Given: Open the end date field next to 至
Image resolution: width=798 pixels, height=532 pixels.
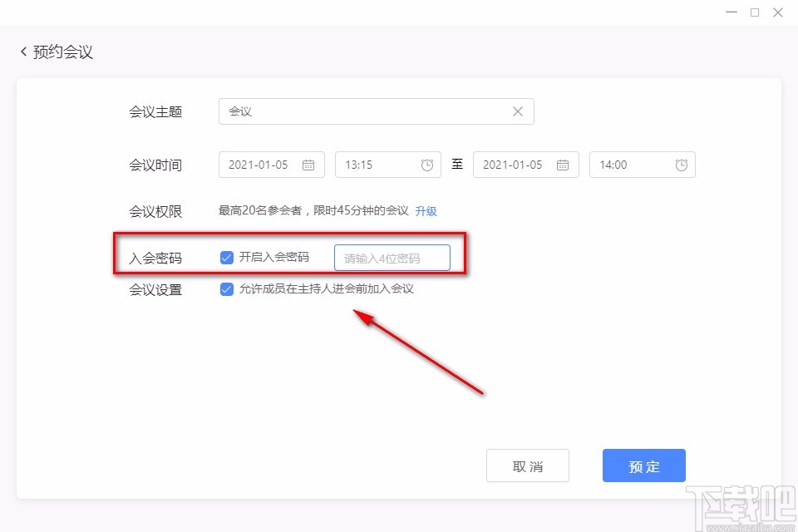Looking at the screenshot, I should pyautogui.click(x=515, y=165).
